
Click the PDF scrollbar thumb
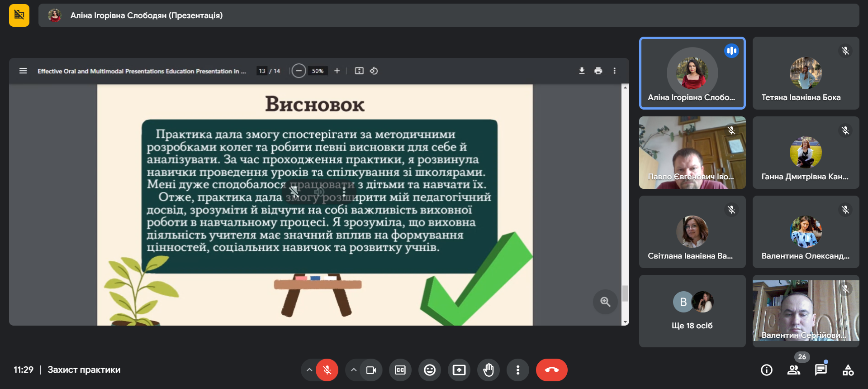(x=625, y=293)
